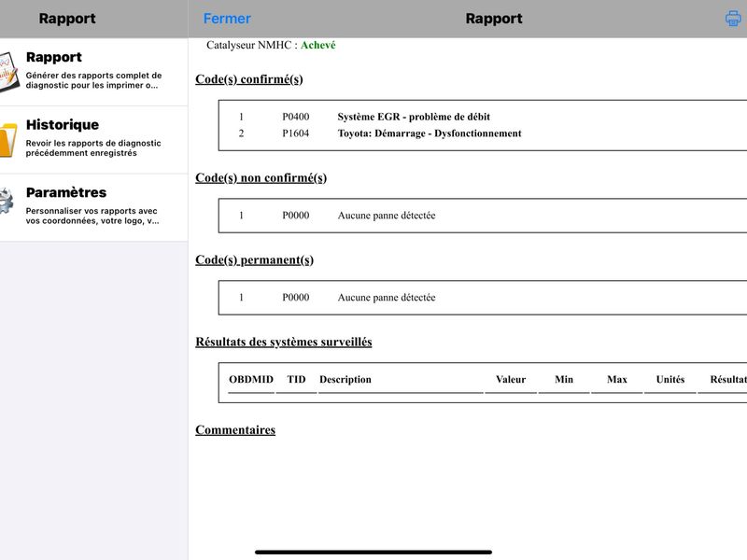The height and width of the screenshot is (560, 747).
Task: Tap the printer icon in header
Action: [733, 19]
